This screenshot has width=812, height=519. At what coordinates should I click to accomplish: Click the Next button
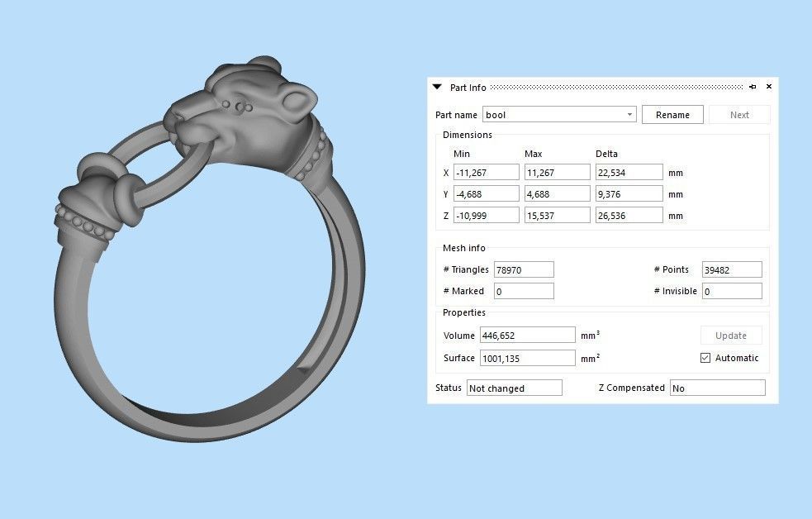click(739, 115)
